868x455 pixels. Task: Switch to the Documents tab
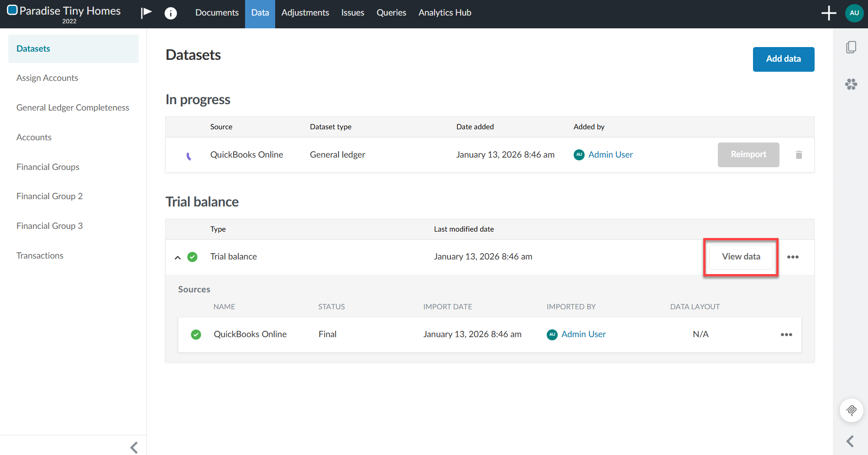click(x=217, y=12)
